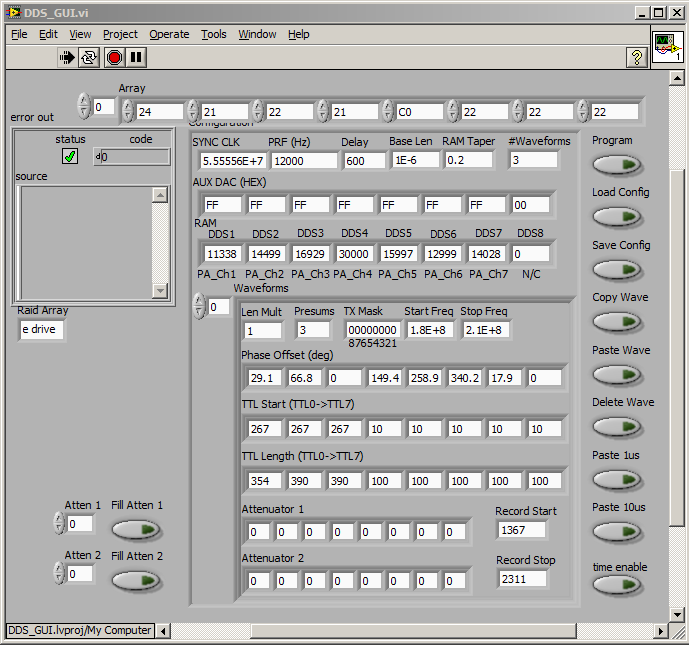Screen dimensions: 689x645
Task: Open the Tools menu
Action: tap(214, 34)
